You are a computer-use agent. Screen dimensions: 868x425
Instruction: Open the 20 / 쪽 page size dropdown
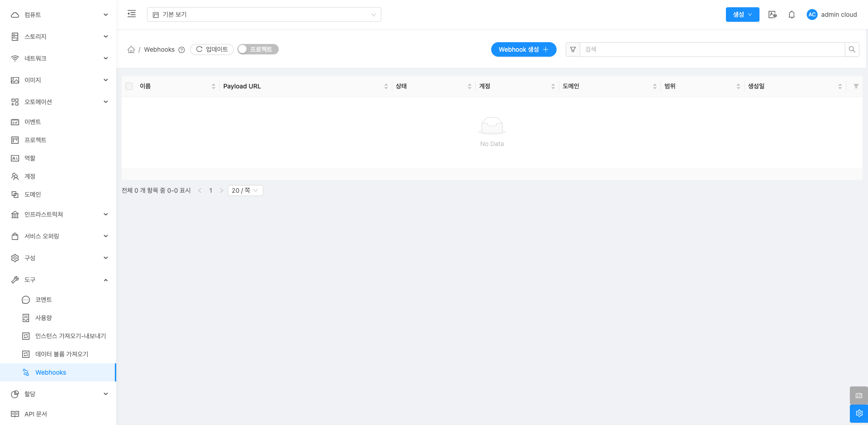245,191
